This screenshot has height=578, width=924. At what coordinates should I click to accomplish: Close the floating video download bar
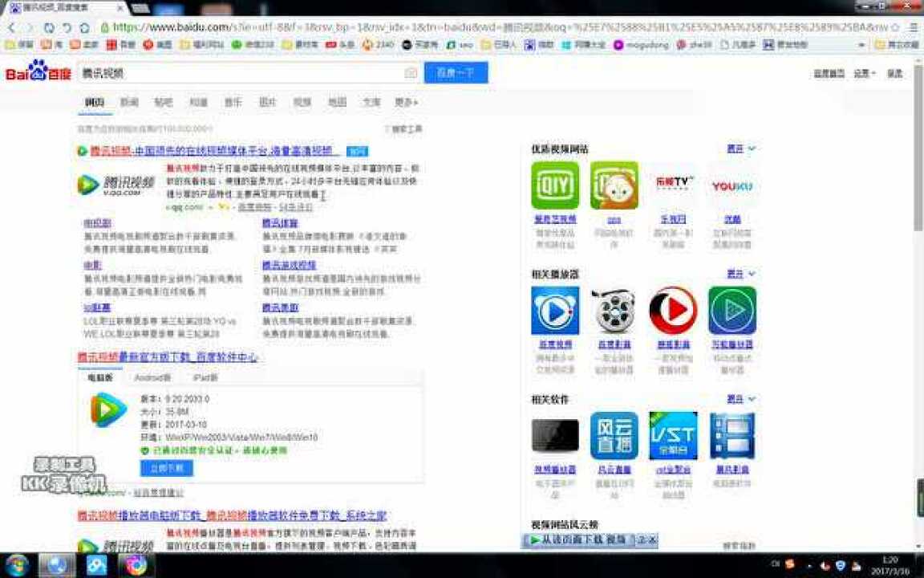653,539
